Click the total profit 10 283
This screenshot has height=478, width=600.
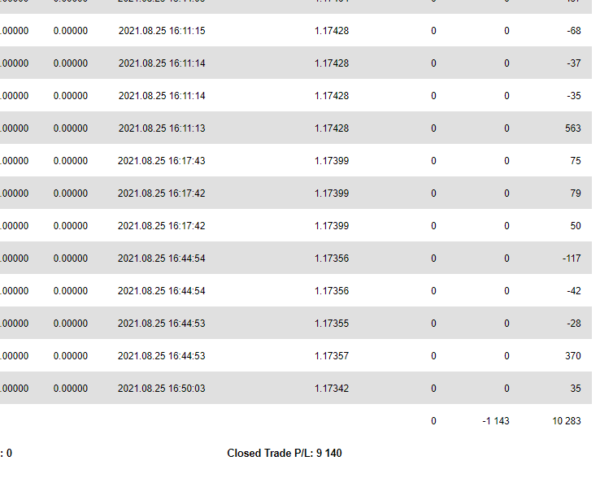(567, 421)
